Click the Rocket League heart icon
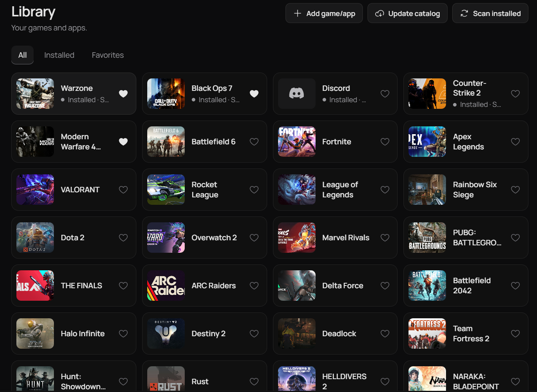 pos(254,190)
